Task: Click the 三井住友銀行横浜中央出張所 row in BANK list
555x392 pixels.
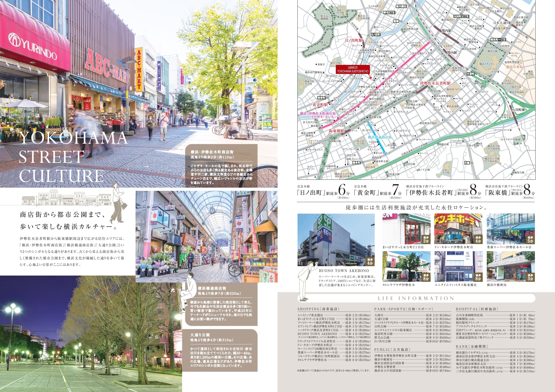Action: pyautogui.click(x=495, y=371)
